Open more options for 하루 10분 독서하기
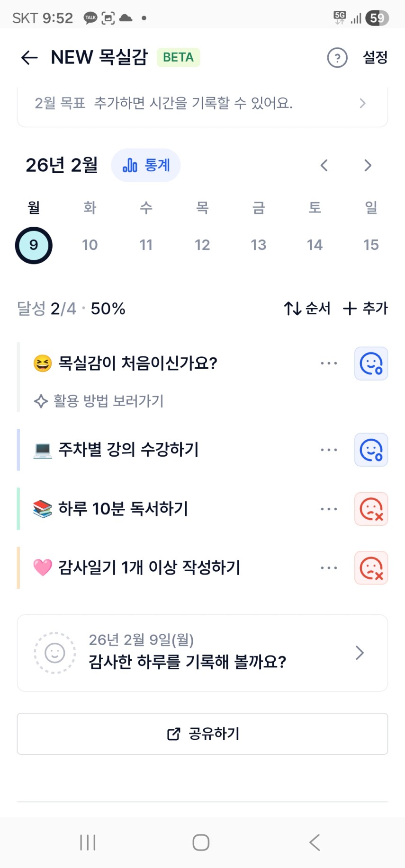The height and width of the screenshot is (868, 405). (329, 509)
